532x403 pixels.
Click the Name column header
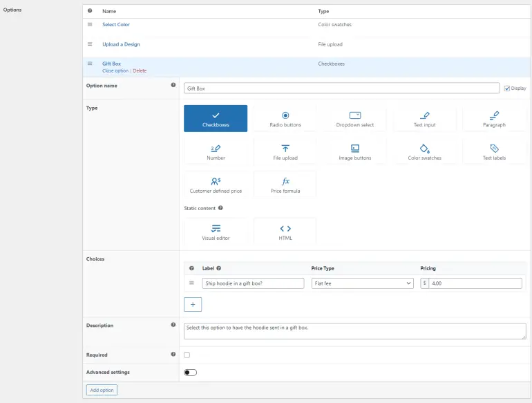click(109, 11)
